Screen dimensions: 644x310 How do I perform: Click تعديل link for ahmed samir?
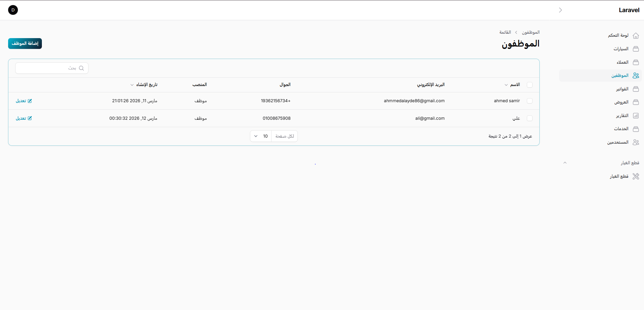click(x=24, y=101)
